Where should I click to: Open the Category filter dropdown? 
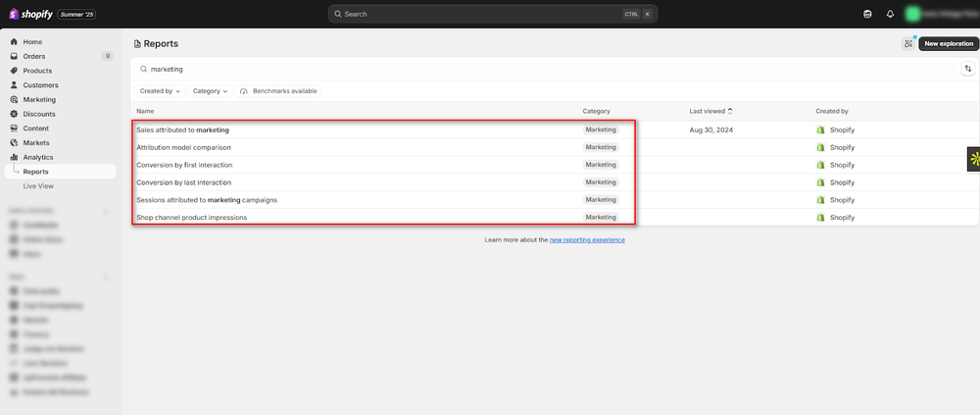point(210,91)
